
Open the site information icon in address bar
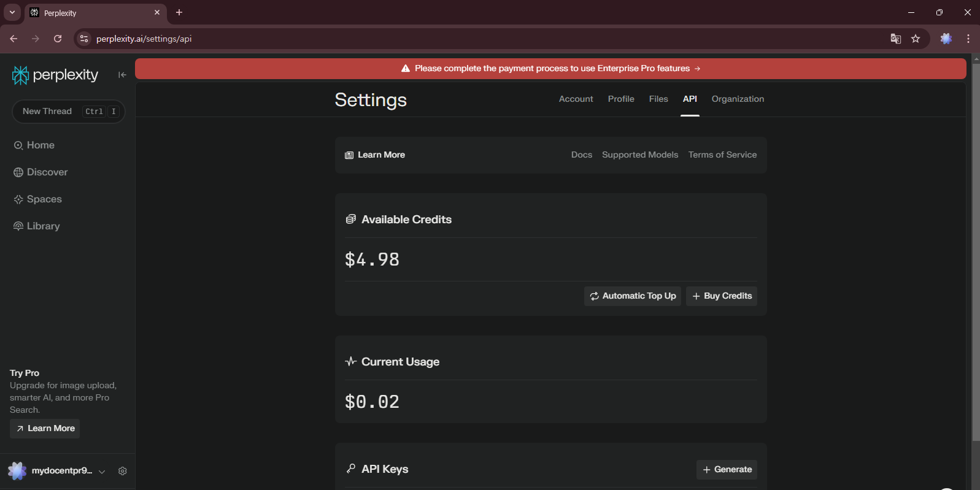pos(84,39)
